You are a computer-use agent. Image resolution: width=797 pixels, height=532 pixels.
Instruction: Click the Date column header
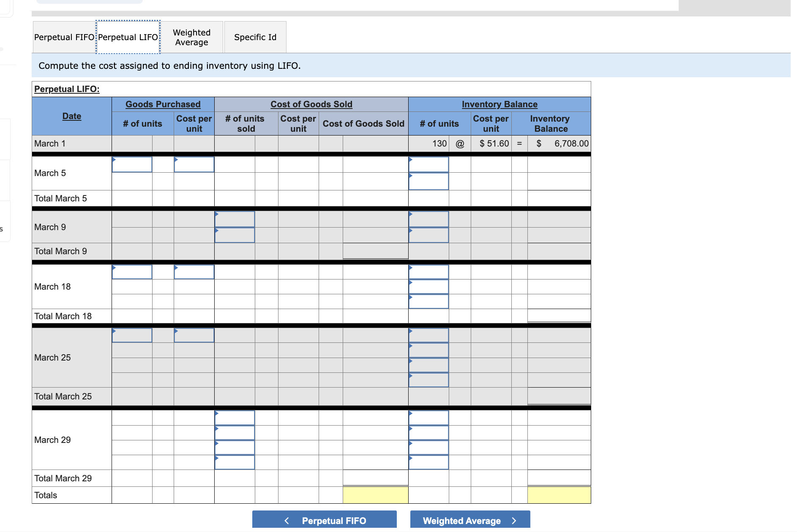coord(72,116)
